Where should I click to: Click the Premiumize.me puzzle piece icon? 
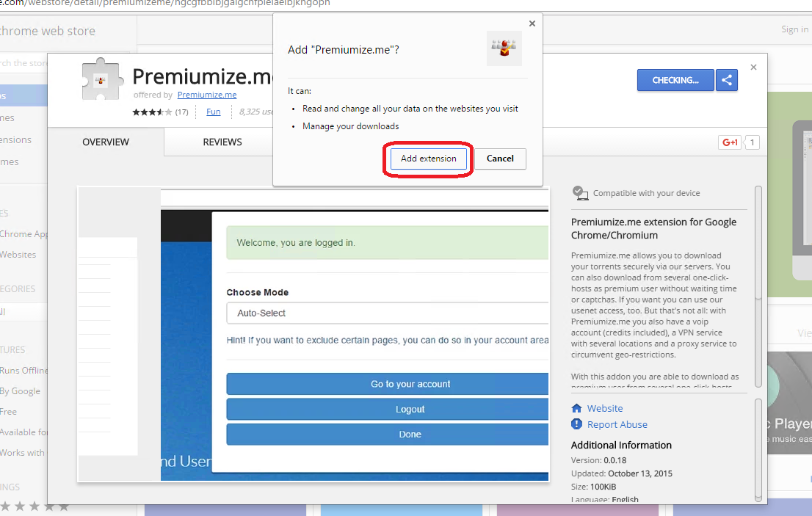(102, 79)
